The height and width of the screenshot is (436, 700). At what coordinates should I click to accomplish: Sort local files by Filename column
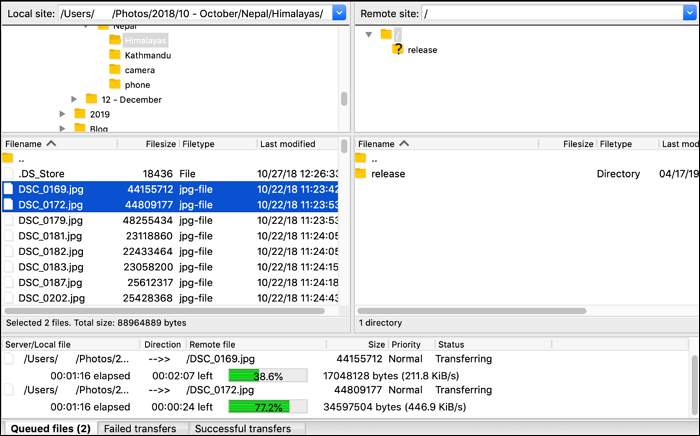pos(60,144)
